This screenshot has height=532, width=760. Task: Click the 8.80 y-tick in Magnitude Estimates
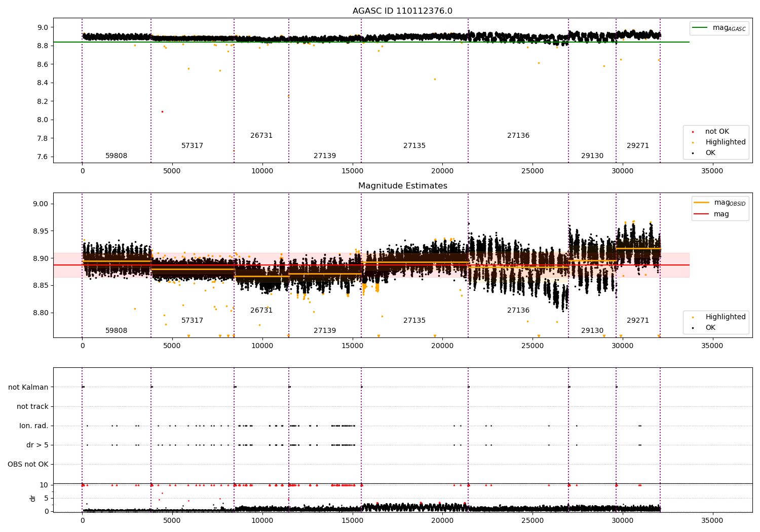(x=41, y=313)
